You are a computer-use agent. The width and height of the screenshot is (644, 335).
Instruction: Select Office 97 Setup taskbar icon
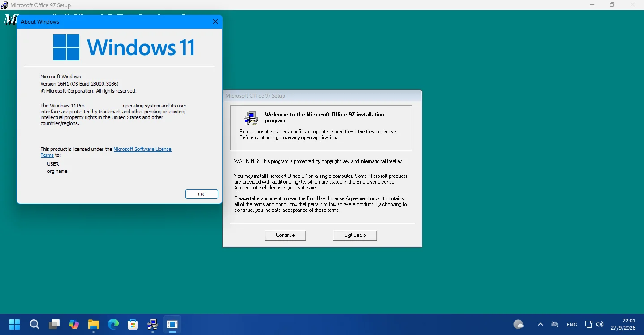[153, 324]
